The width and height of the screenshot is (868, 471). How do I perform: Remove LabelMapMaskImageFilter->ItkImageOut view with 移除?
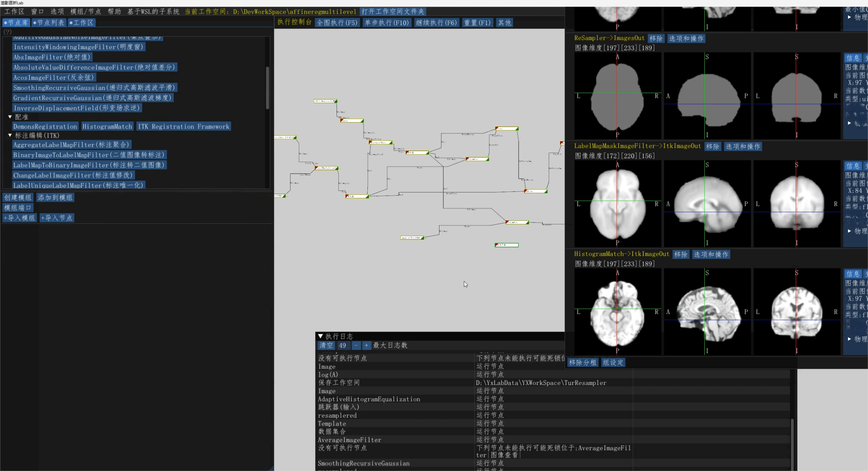[713, 146]
